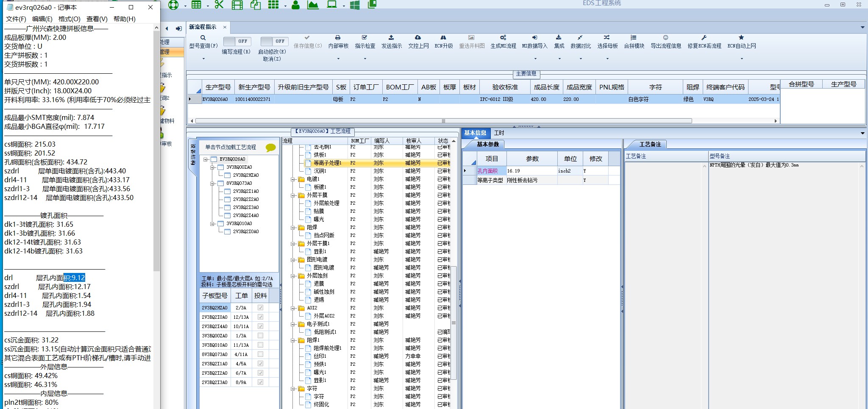The image size is (868, 409).
Task: Open dropdown arrow under ECN自动上网
Action: pyautogui.click(x=742, y=58)
